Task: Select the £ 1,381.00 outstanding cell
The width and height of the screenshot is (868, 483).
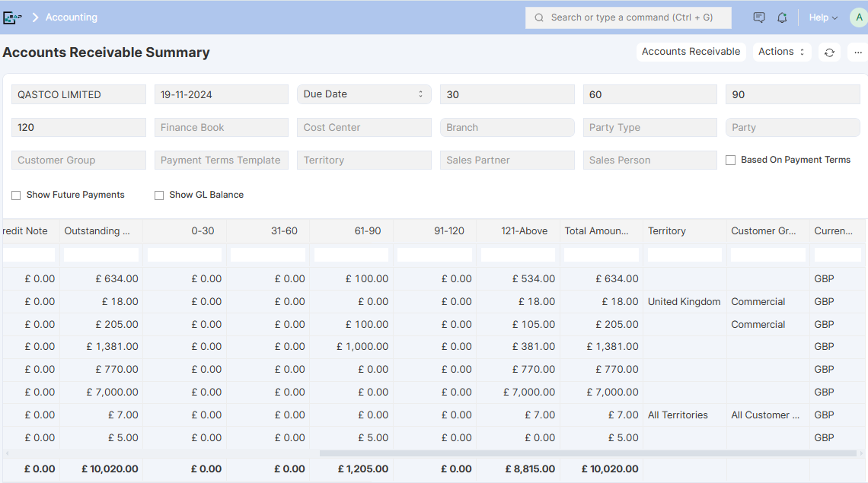Action: point(101,347)
